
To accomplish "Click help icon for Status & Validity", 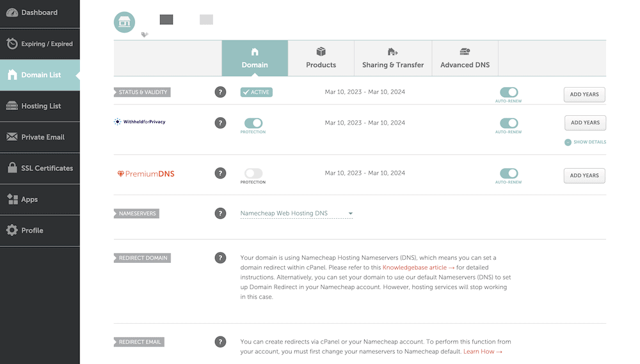I will 220,92.
